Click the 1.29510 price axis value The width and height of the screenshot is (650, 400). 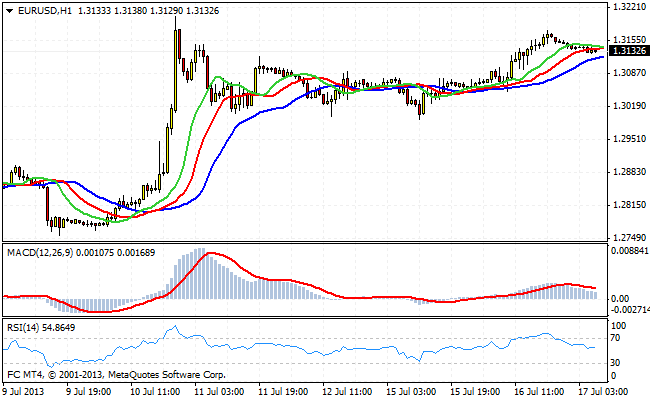pos(629,138)
